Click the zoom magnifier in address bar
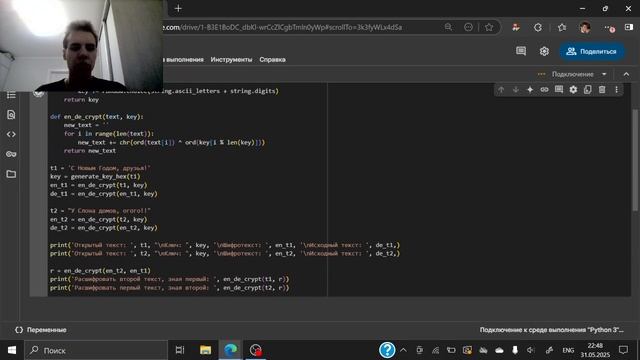 tap(448, 27)
